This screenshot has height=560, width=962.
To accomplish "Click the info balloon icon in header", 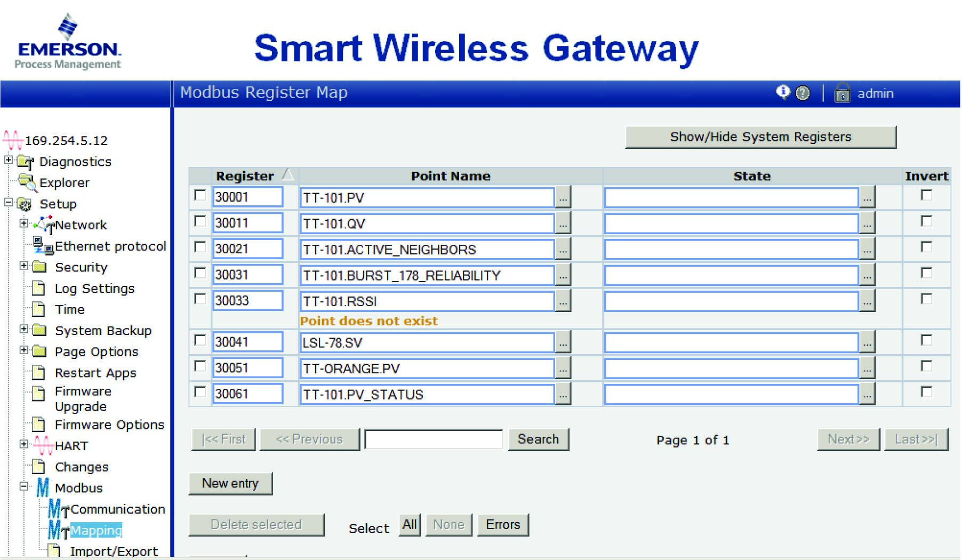I will 783,92.
